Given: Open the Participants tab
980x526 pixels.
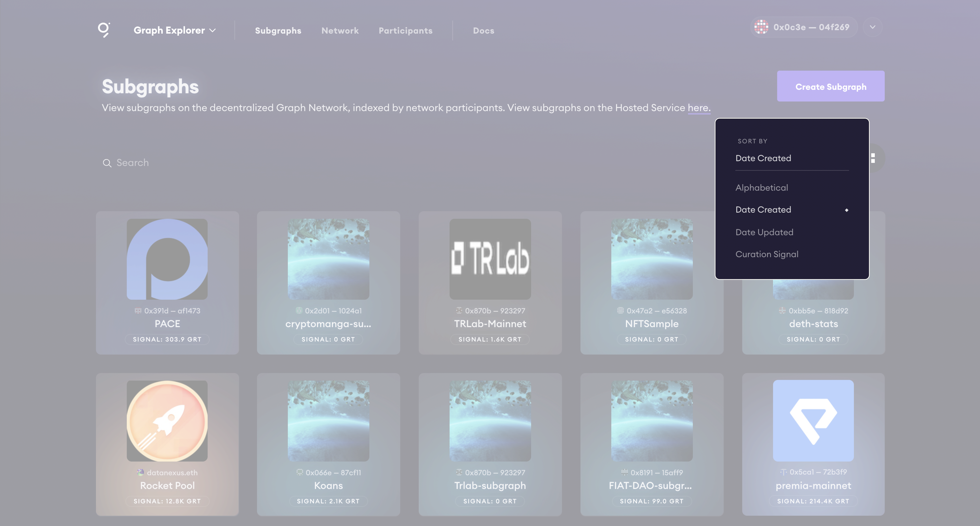Looking at the screenshot, I should point(405,31).
